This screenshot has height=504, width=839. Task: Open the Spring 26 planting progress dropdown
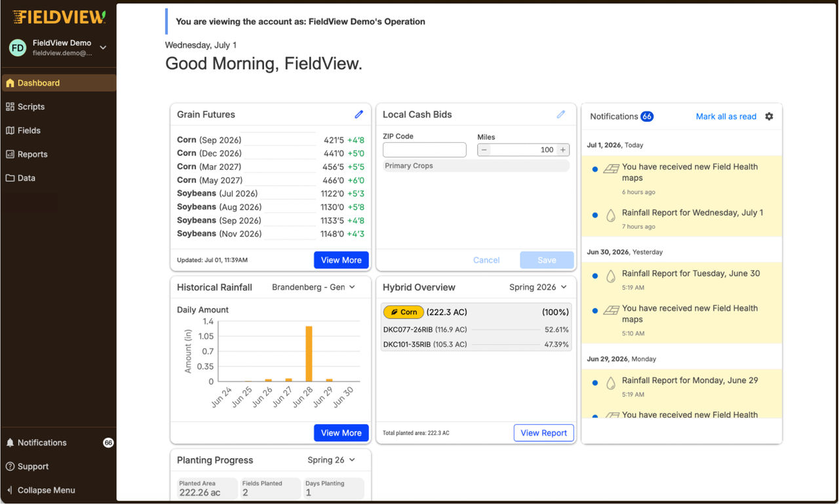coord(331,460)
